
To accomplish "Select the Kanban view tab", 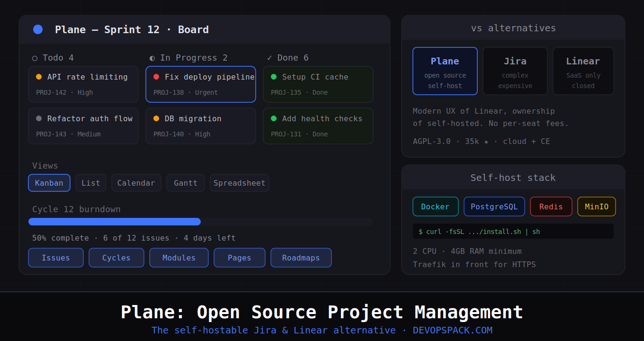I will (x=49, y=183).
